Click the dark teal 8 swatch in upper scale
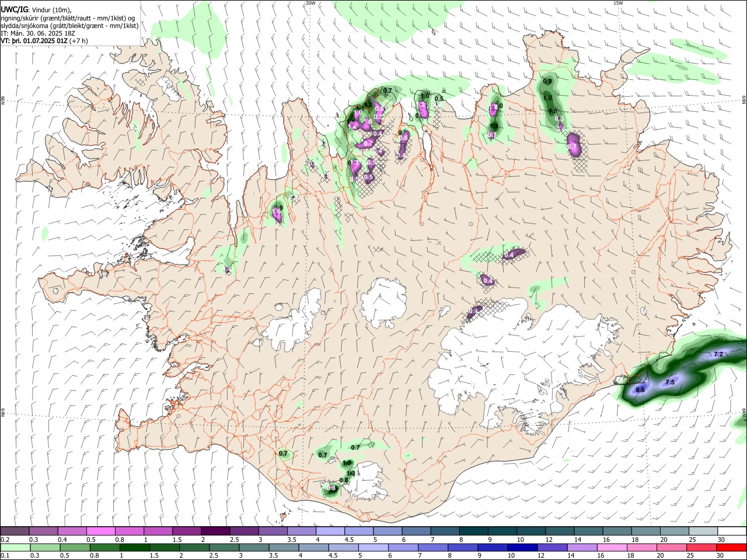Viewport: 747px width, 560px height. click(x=473, y=531)
